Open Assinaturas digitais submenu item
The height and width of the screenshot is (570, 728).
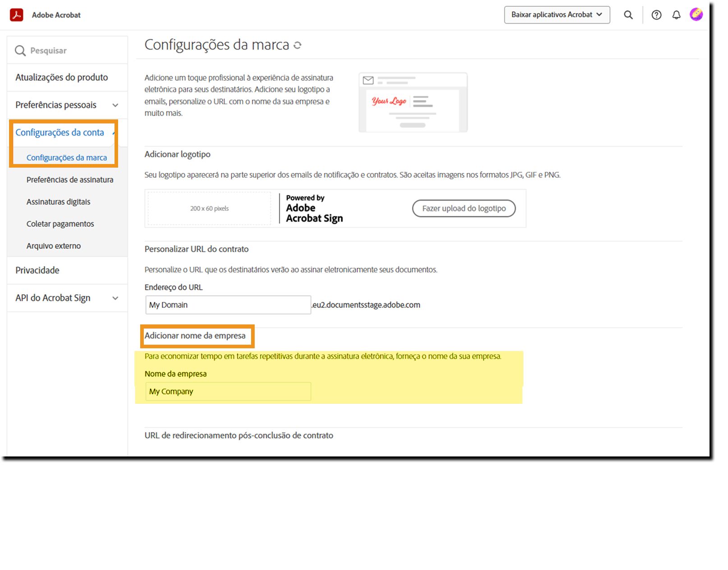59,202
